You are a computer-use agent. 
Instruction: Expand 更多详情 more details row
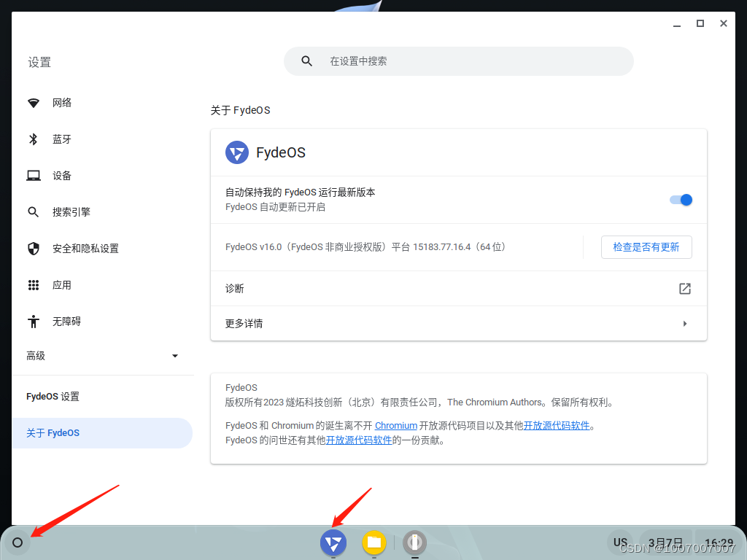458,323
